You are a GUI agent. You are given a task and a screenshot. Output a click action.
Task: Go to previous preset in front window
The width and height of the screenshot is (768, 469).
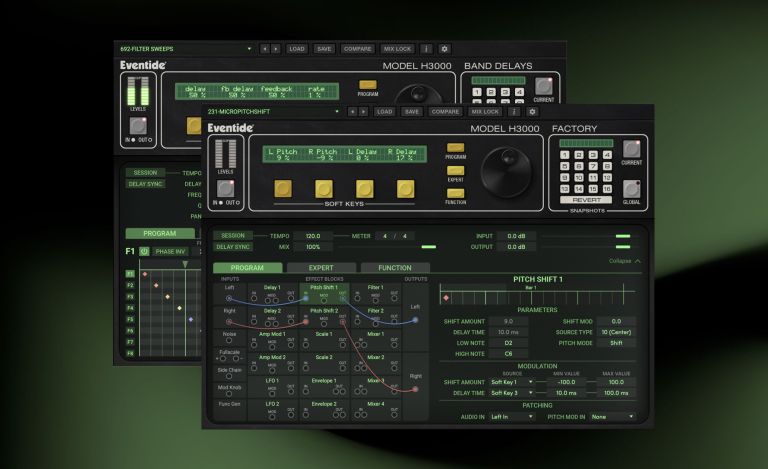coord(352,112)
